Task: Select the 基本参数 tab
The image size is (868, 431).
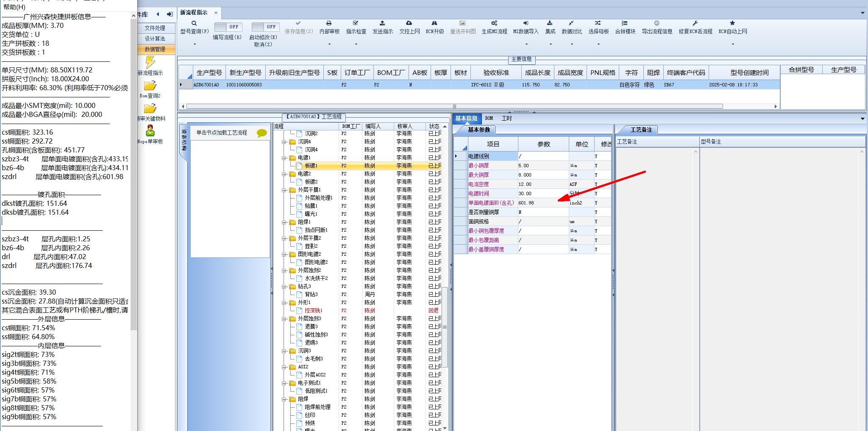Action: [479, 130]
